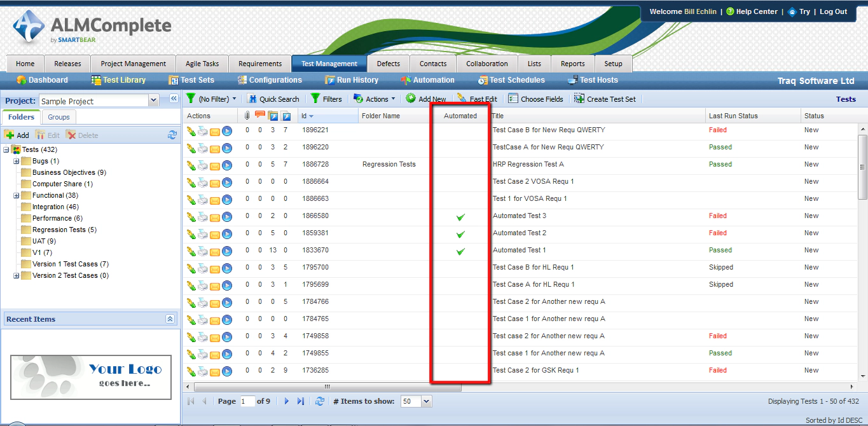868x426 pixels.
Task: Click the print icon for test 1886728
Action: [202, 165]
